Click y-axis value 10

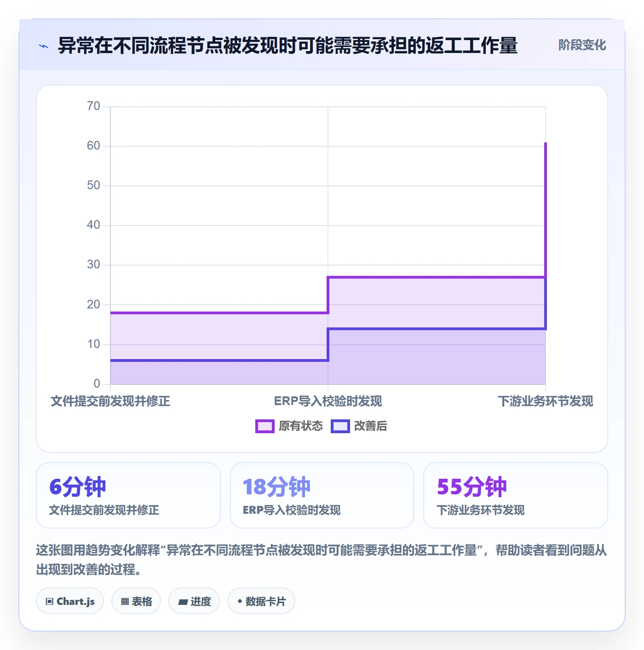[x=93, y=344]
